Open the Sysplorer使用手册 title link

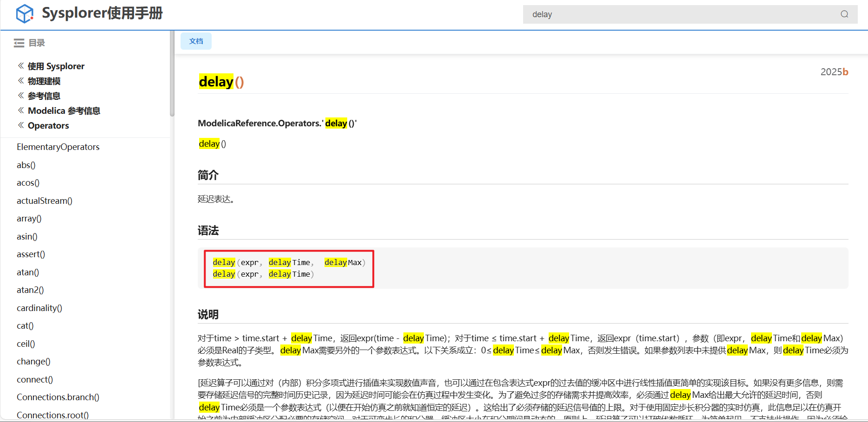[102, 13]
